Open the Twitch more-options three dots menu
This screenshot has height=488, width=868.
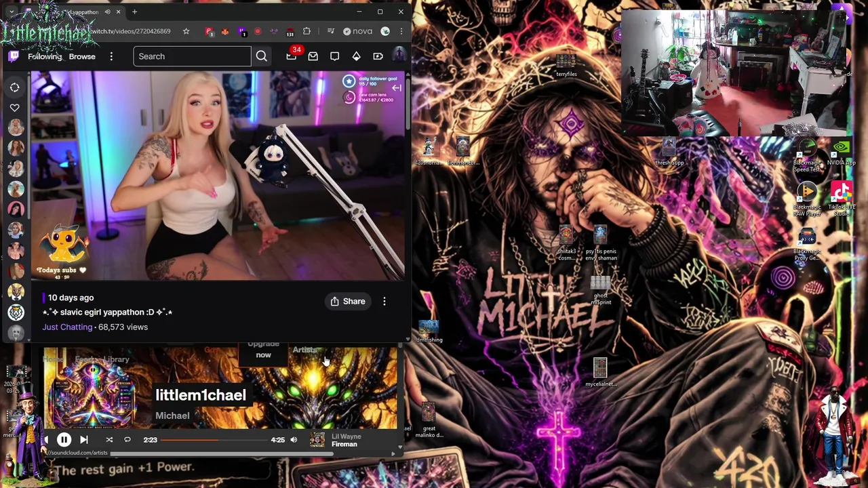111,56
